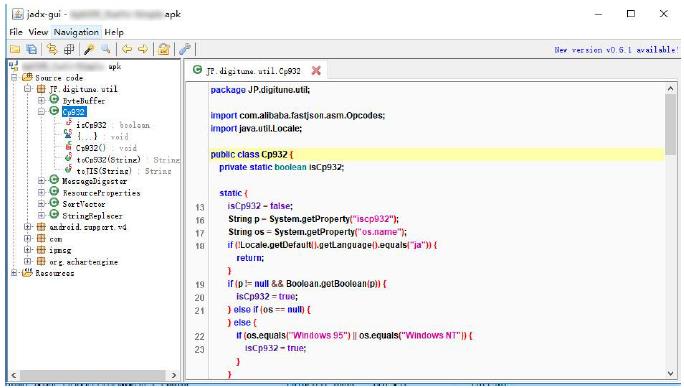
Task: Click the Resources folder icon
Action: 27,273
